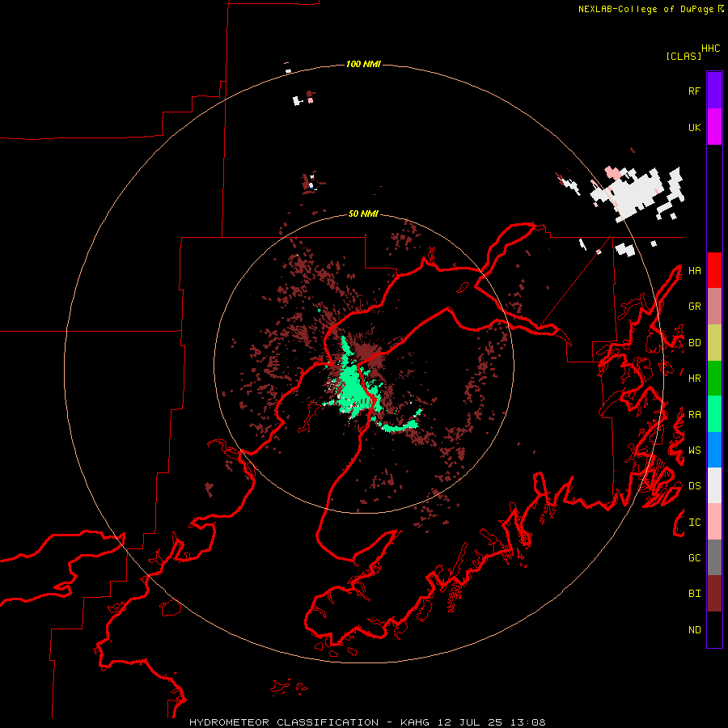This screenshot has width=728, height=728.
Task: Select the DS white legend swatch
Action: (714, 485)
